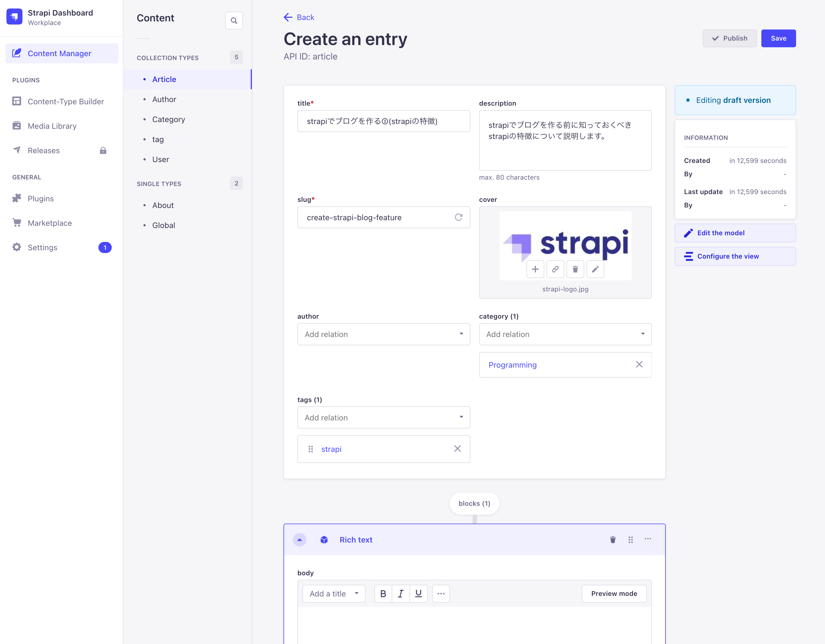Open the tags Add relation dropdown

tap(383, 417)
